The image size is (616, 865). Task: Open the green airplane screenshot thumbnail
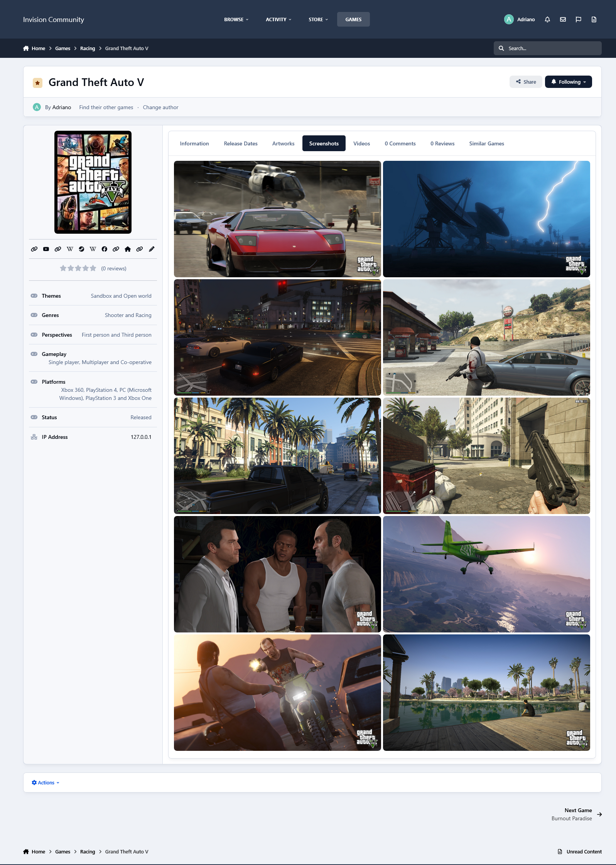486,574
